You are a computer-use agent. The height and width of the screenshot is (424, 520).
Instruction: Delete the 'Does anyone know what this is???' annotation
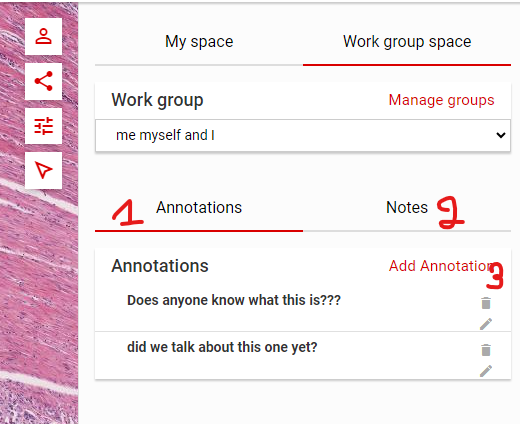click(486, 303)
